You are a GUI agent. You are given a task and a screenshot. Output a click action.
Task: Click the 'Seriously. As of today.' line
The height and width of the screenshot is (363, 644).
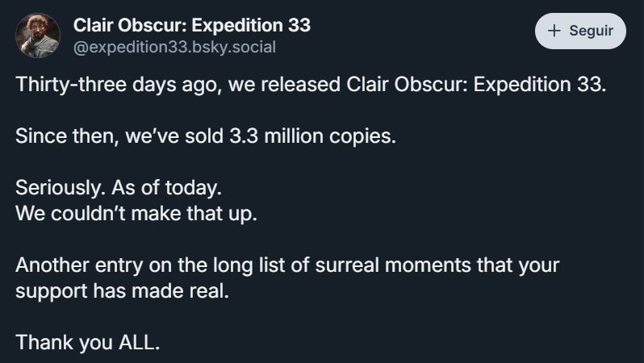tap(118, 187)
